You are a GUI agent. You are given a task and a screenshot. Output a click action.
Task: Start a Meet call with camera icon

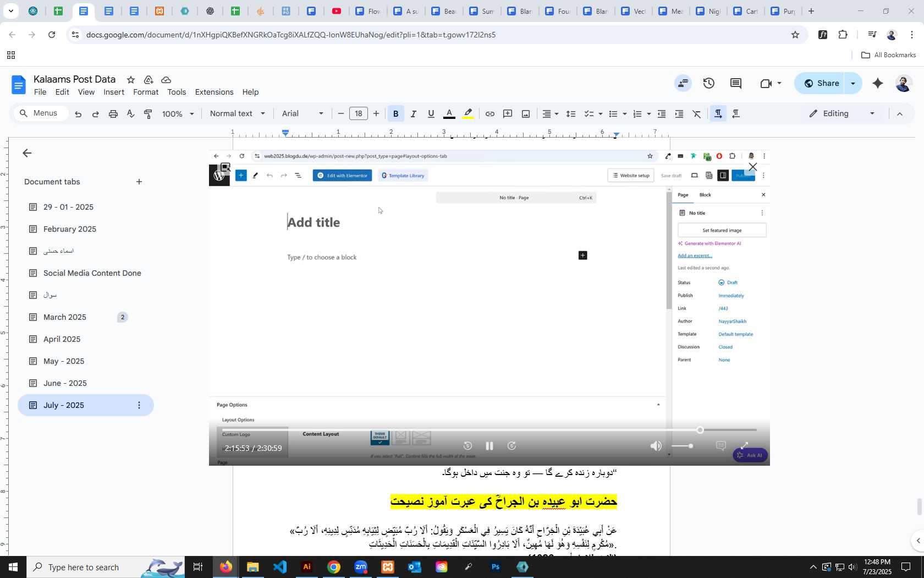point(766,83)
